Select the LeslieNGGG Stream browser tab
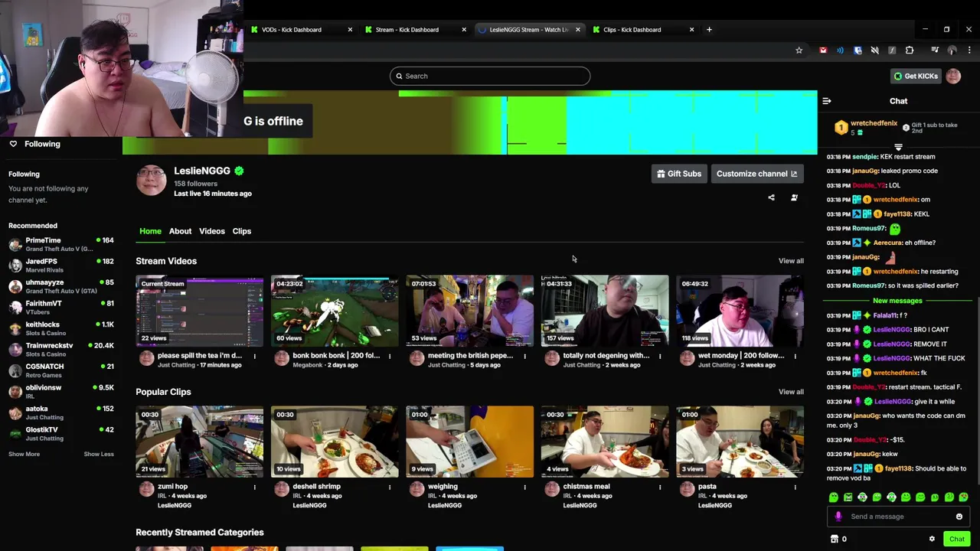 pyautogui.click(x=528, y=29)
